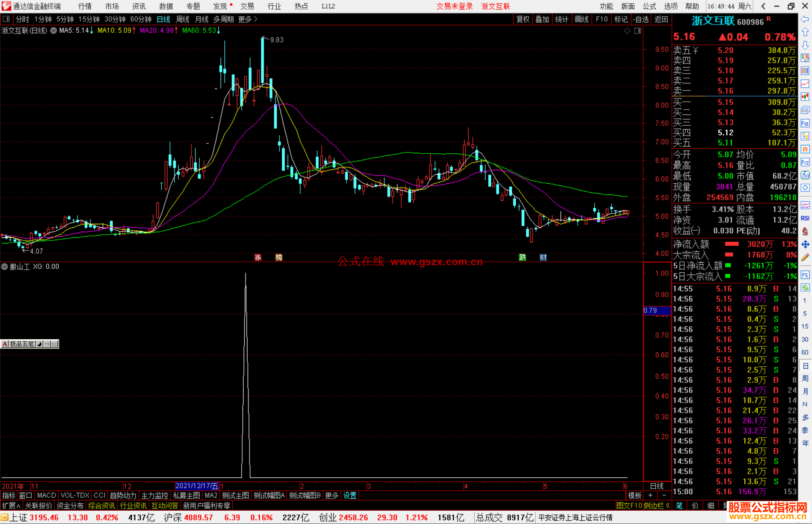
Task: Click the back arrow icon in right sidebar
Action: [x=805, y=19]
